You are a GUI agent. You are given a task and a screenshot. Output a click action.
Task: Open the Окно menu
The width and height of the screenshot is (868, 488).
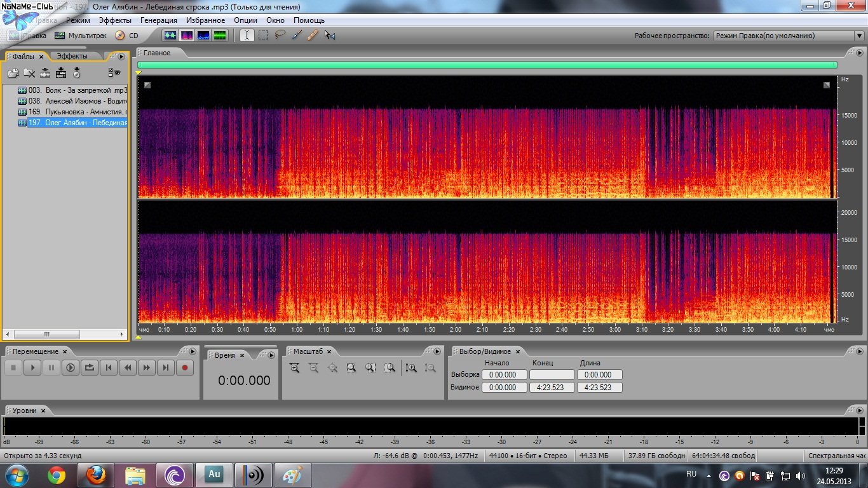click(x=276, y=20)
